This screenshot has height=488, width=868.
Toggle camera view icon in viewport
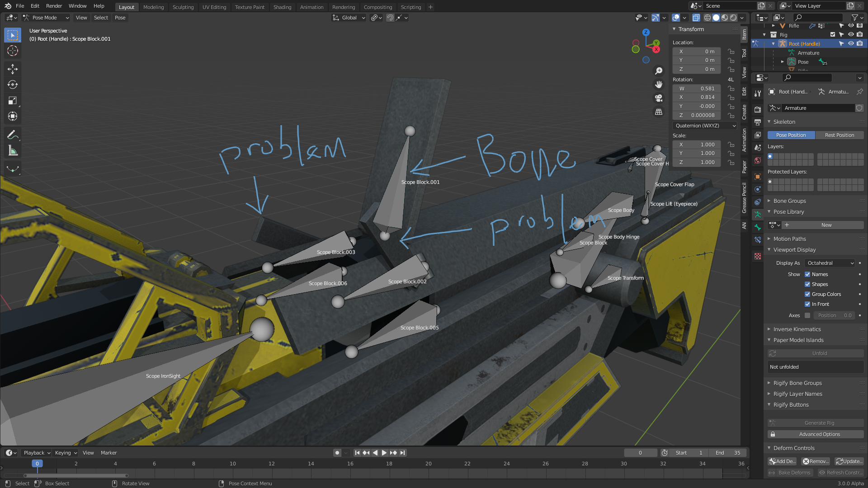pyautogui.click(x=659, y=98)
